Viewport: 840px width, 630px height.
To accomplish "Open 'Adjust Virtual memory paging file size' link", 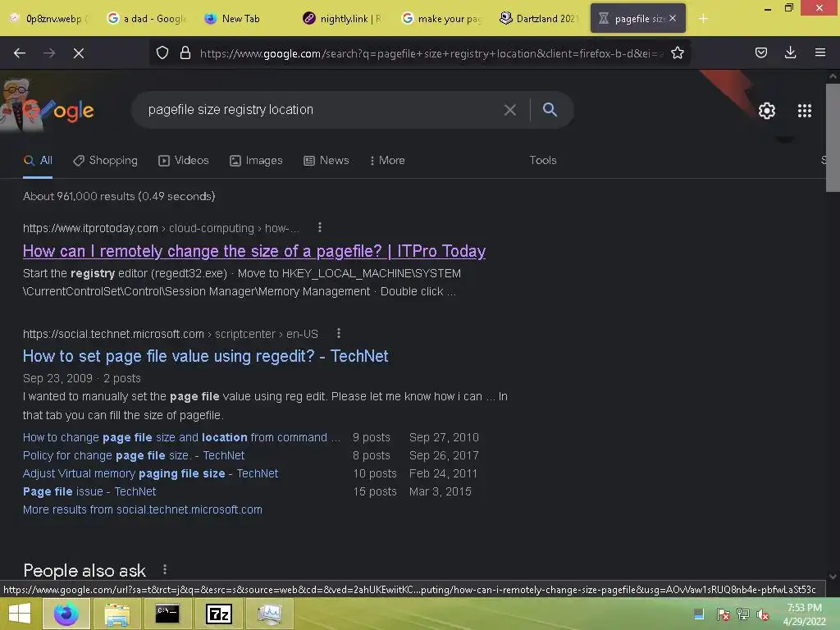I will [151, 473].
